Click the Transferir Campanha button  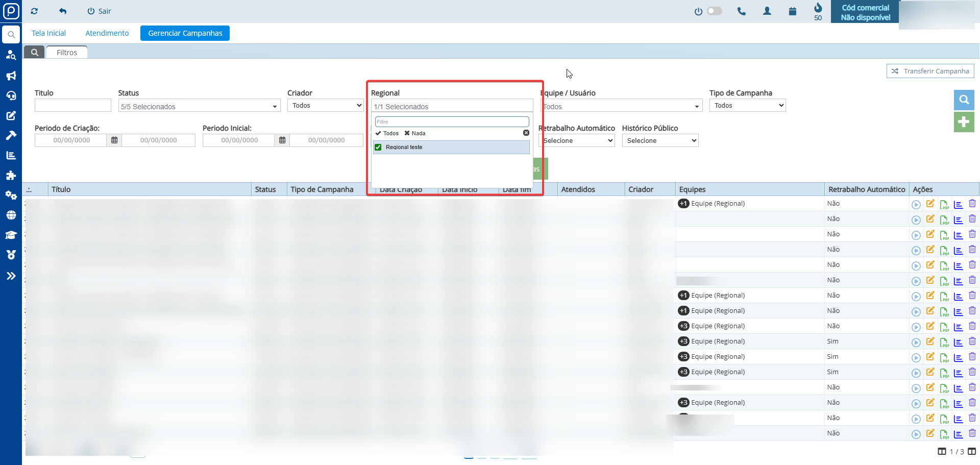point(930,71)
